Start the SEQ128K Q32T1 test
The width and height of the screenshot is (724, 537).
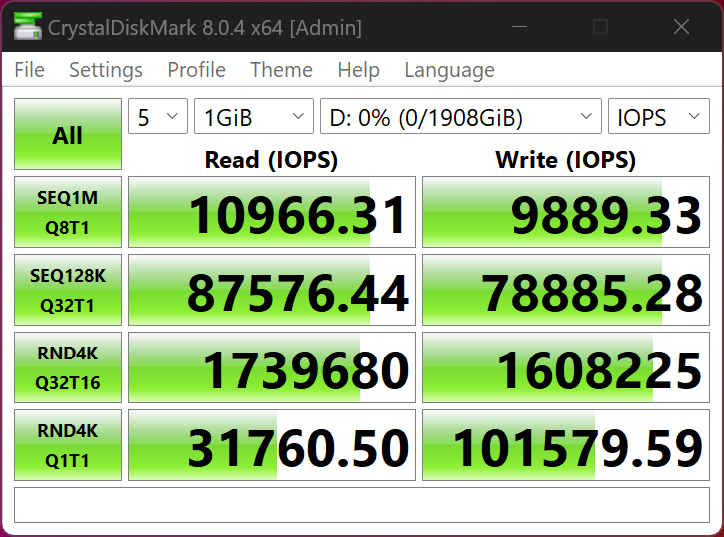[68, 290]
